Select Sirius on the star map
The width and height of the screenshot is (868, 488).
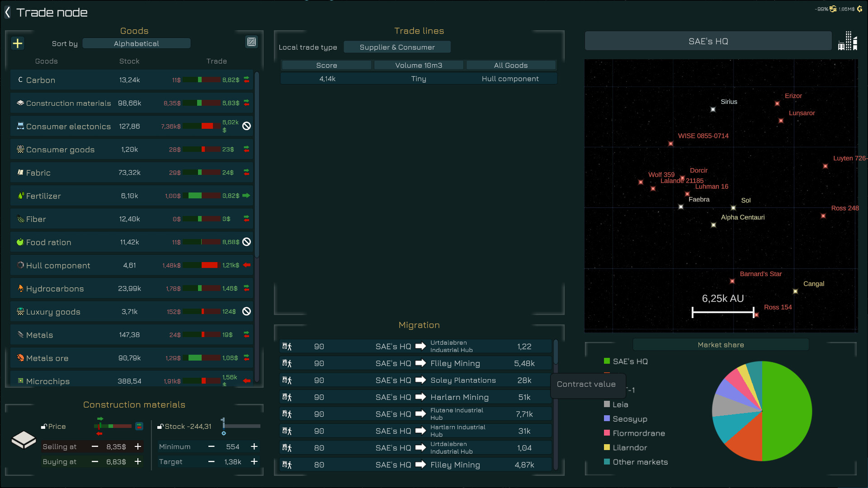(713, 109)
